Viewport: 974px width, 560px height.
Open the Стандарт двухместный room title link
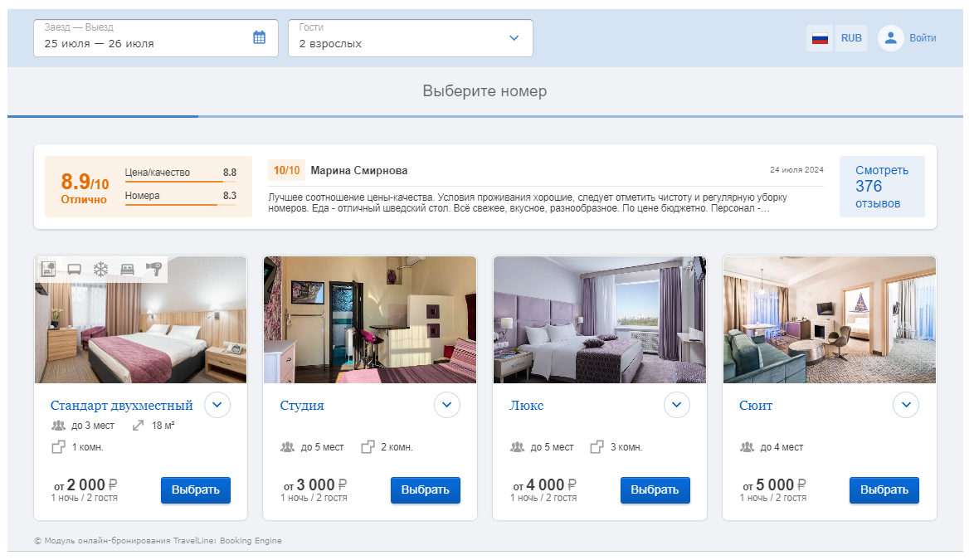point(122,406)
